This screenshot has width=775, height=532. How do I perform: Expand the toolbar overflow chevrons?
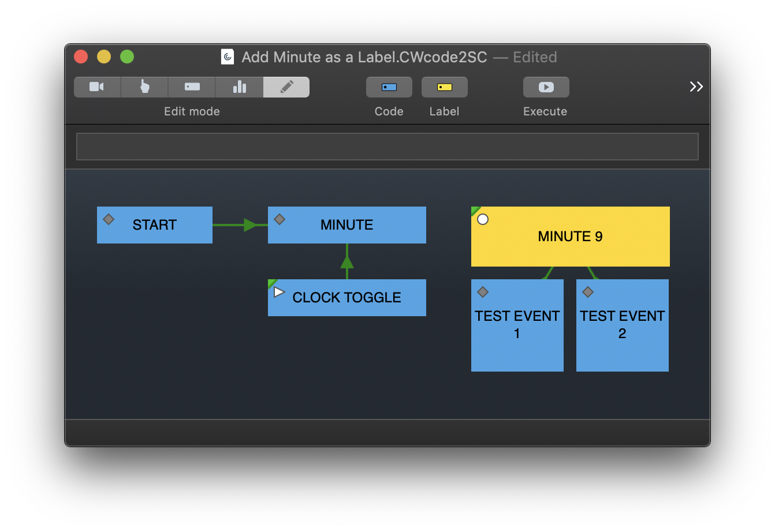point(696,87)
